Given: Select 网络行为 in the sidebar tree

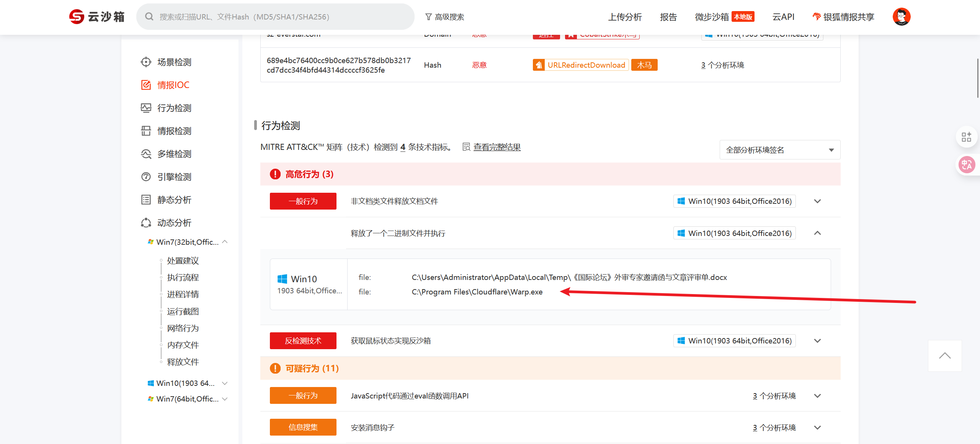Looking at the screenshot, I should [183, 328].
